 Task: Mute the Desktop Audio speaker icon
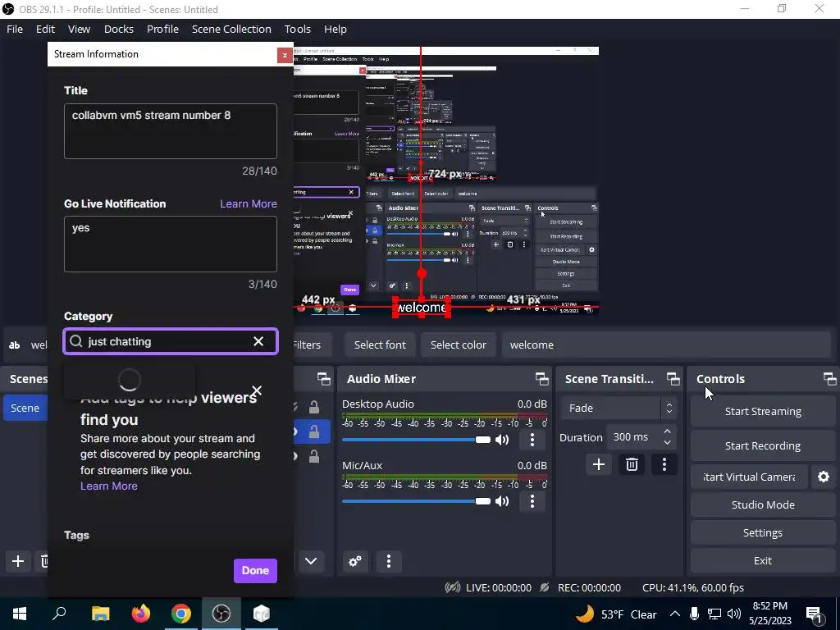(502, 440)
